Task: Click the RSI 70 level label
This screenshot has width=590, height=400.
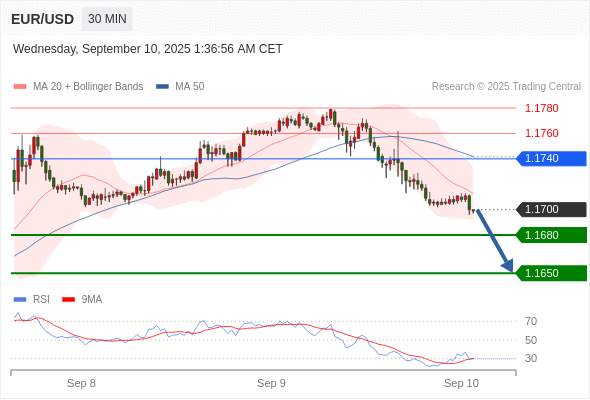Action: click(x=531, y=321)
